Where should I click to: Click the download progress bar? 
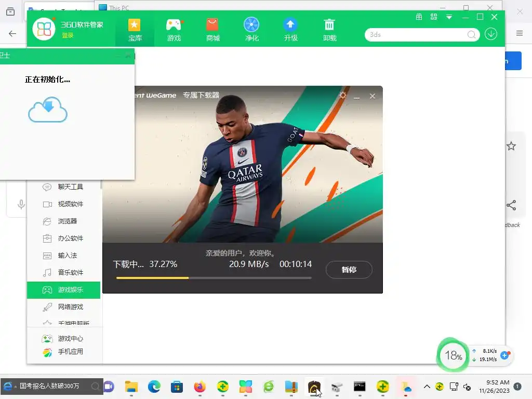pyautogui.click(x=214, y=278)
